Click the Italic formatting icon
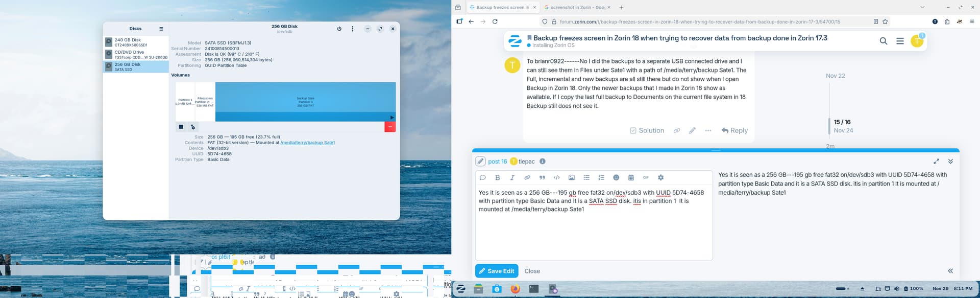Screen dimensions: 980x298 [x=512, y=177]
